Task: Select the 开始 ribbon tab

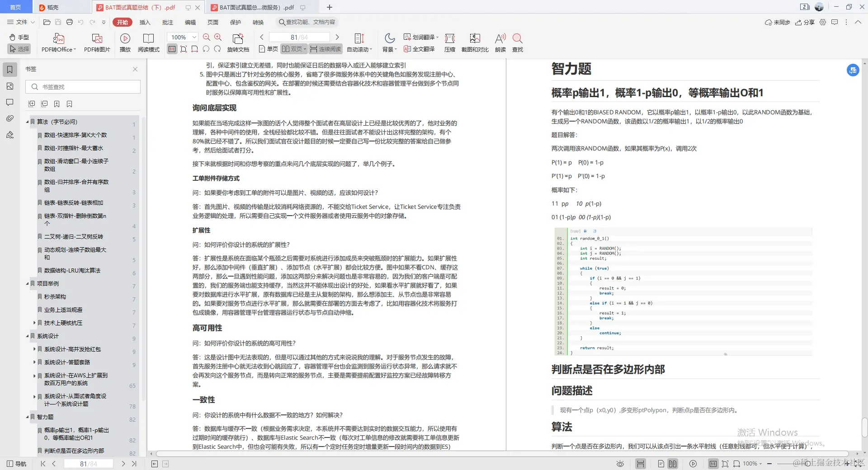Action: [123, 22]
